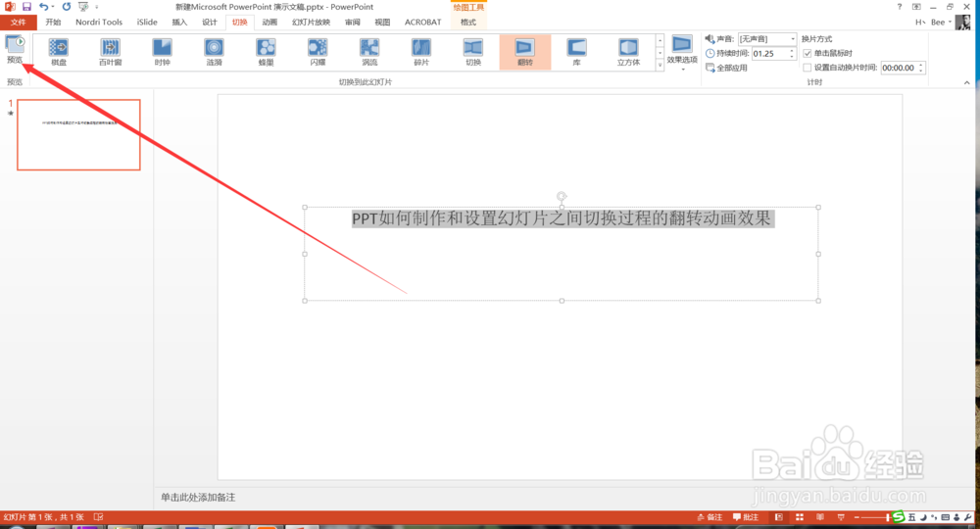This screenshot has width=980, height=529.
Task: Enable the 设置自动换片时间 checkbox
Action: tap(807, 68)
